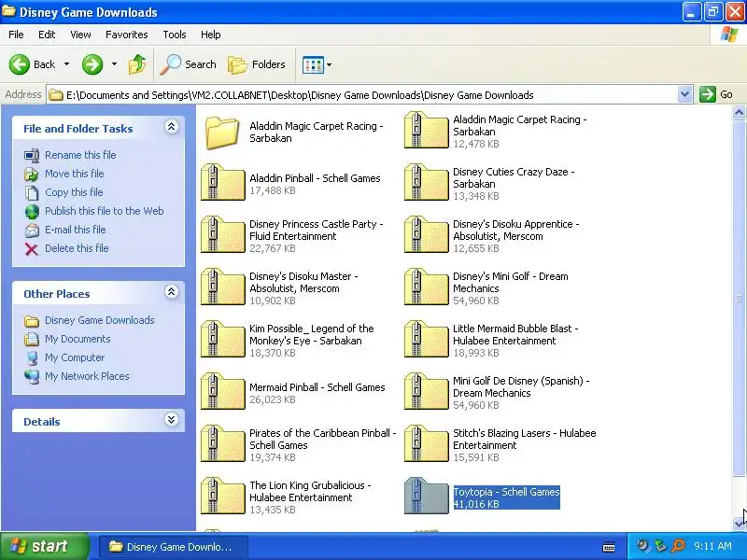Click the vertical scrollbar thumb
747x560 pixels.
739,299
